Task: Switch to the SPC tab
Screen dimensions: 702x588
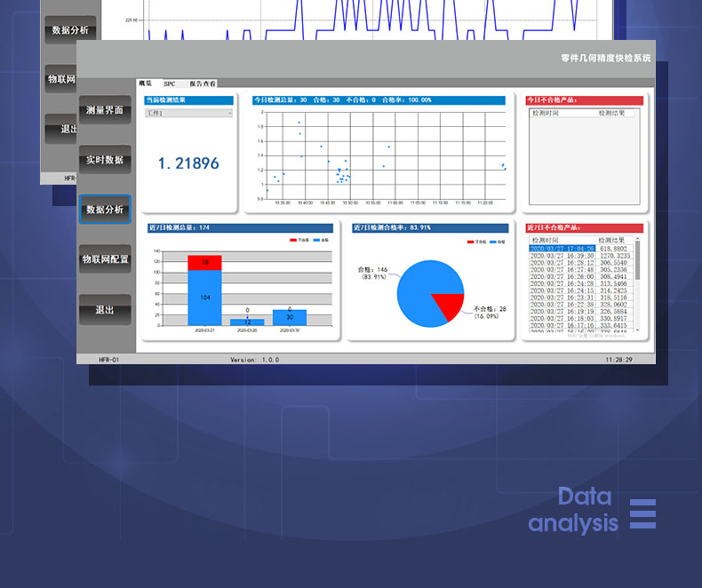Action: tap(169, 83)
